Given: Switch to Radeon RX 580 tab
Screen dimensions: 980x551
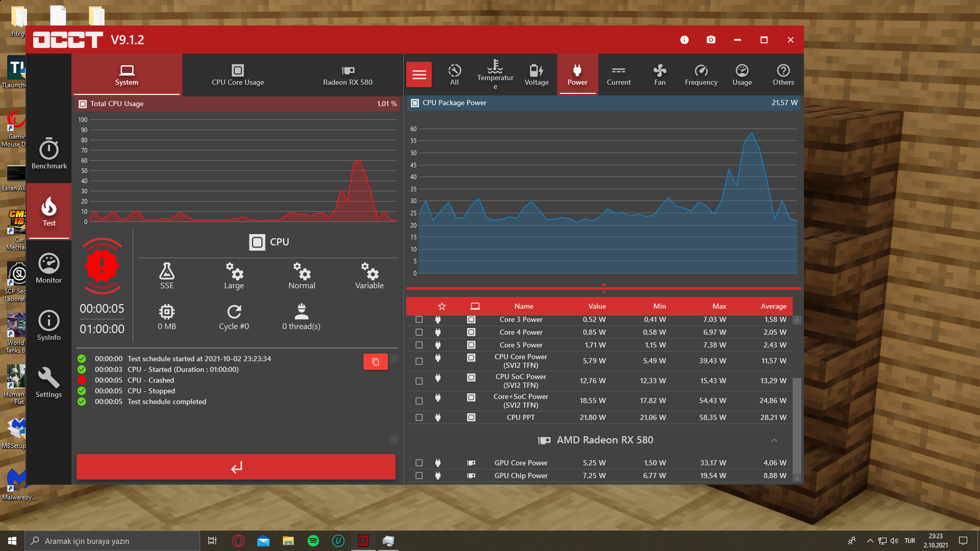Looking at the screenshot, I should click(x=348, y=74).
